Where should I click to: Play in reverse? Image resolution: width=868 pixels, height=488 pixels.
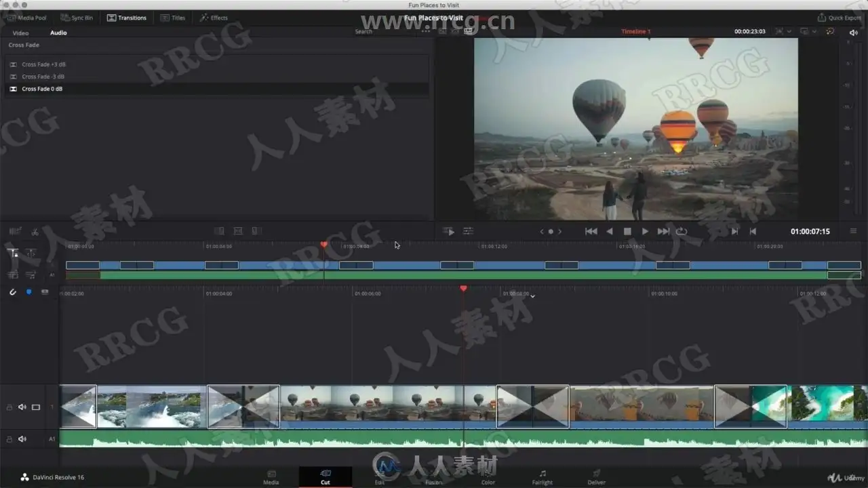click(610, 231)
